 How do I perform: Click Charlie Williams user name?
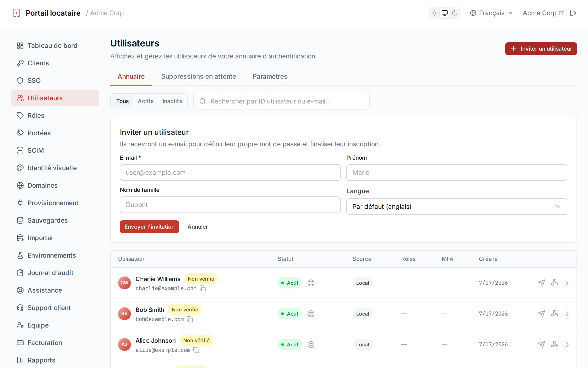coord(158,279)
